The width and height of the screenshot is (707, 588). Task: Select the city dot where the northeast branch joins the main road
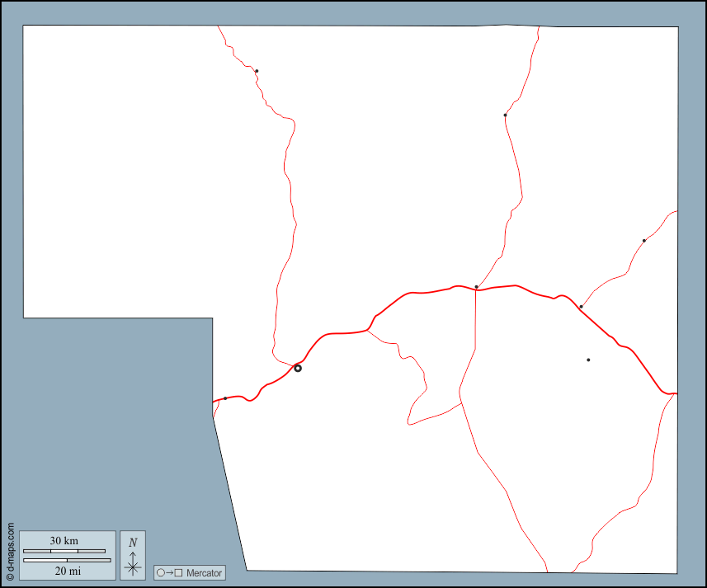point(581,307)
